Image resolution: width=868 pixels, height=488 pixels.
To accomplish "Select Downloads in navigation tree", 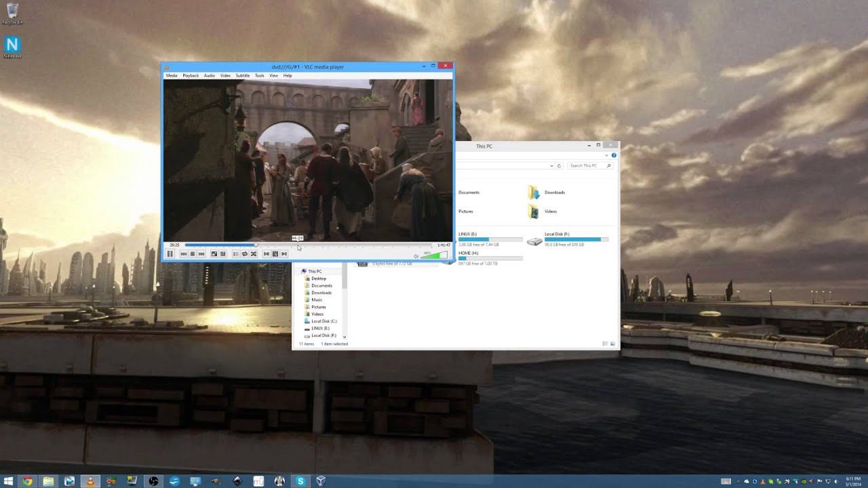I will point(321,293).
